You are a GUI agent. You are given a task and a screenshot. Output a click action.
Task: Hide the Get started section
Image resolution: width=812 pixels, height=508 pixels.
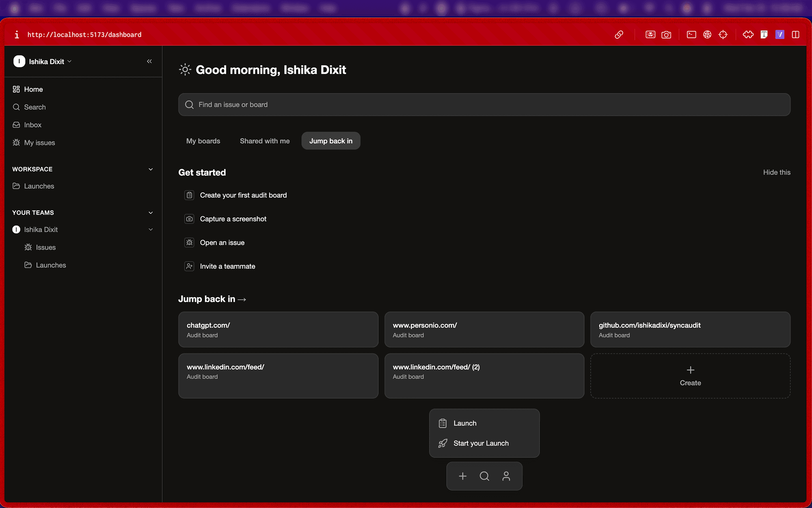[x=776, y=172]
